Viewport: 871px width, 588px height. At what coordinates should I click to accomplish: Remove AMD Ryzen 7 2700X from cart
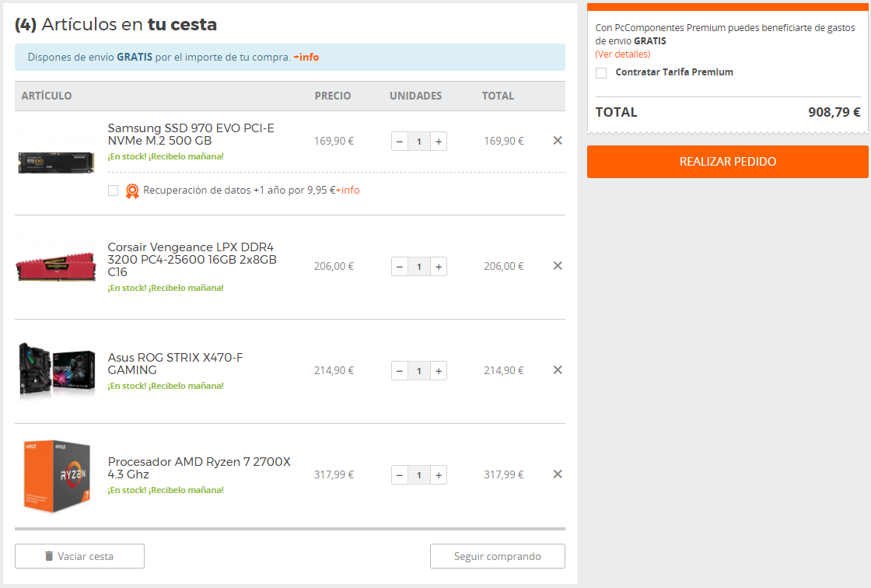click(x=558, y=474)
